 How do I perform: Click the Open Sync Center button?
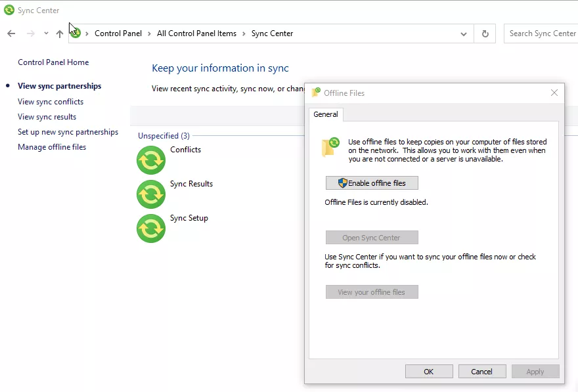[372, 238]
